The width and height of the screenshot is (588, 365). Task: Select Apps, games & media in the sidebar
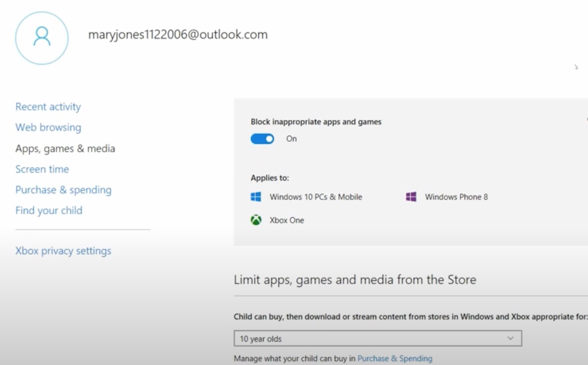[65, 148]
